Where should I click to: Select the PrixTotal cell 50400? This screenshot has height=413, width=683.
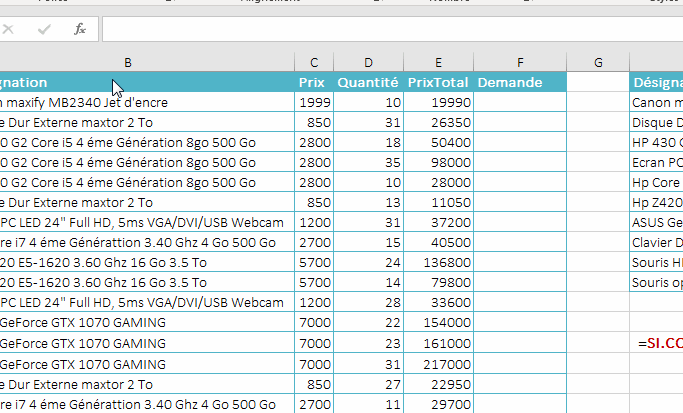pos(438,142)
